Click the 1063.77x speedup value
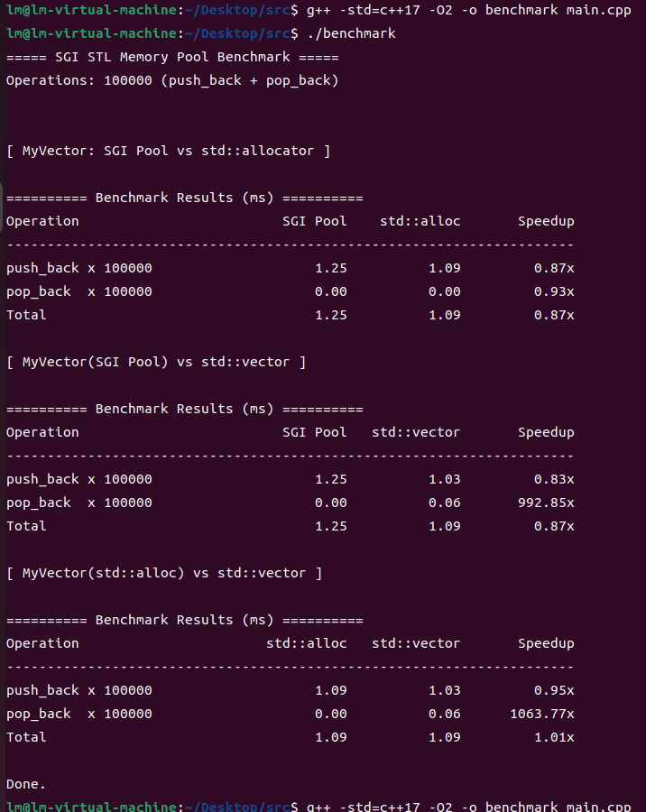This screenshot has height=812, width=646. (x=542, y=715)
